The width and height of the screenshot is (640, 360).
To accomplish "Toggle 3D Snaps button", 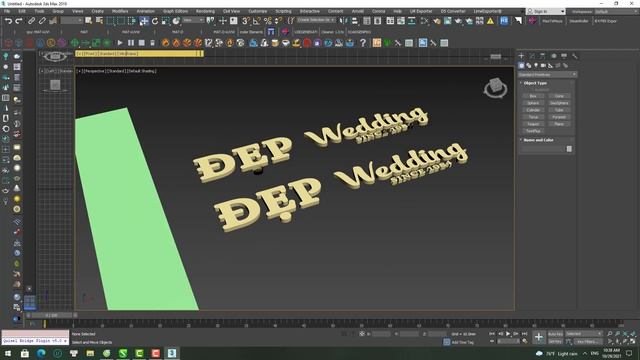I will 245,21.
